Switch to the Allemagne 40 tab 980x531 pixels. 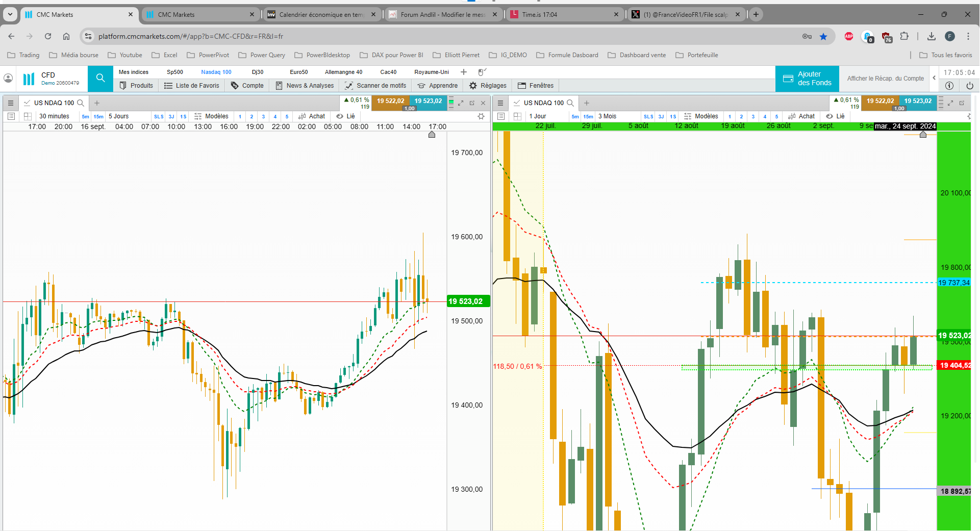(343, 72)
